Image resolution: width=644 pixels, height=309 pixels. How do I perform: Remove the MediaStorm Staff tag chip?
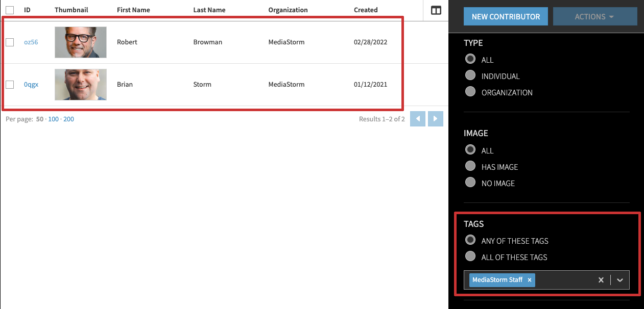coord(530,280)
